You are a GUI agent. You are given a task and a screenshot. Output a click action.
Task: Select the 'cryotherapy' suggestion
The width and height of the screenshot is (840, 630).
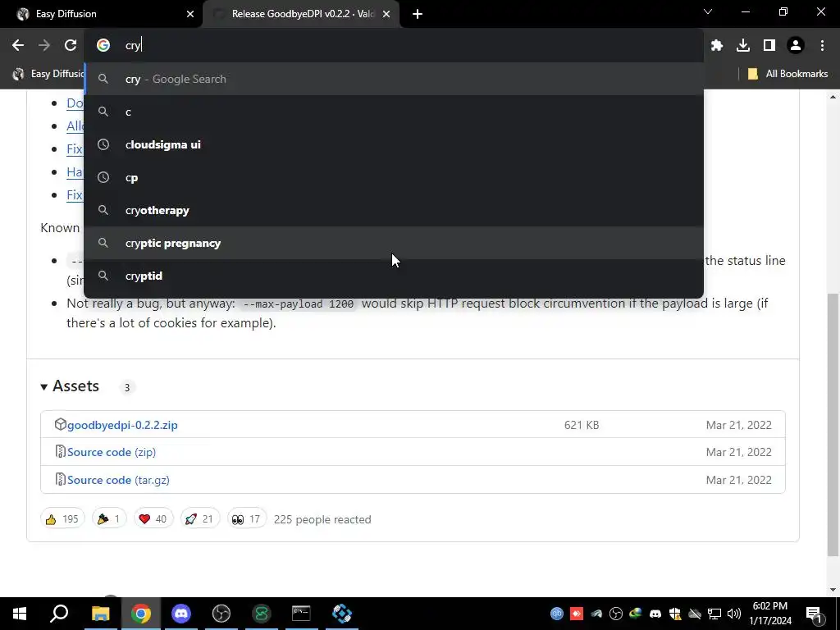click(x=394, y=210)
